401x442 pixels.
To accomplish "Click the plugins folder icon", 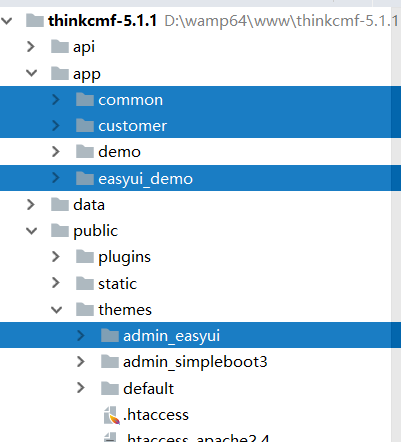I will coord(85,257).
